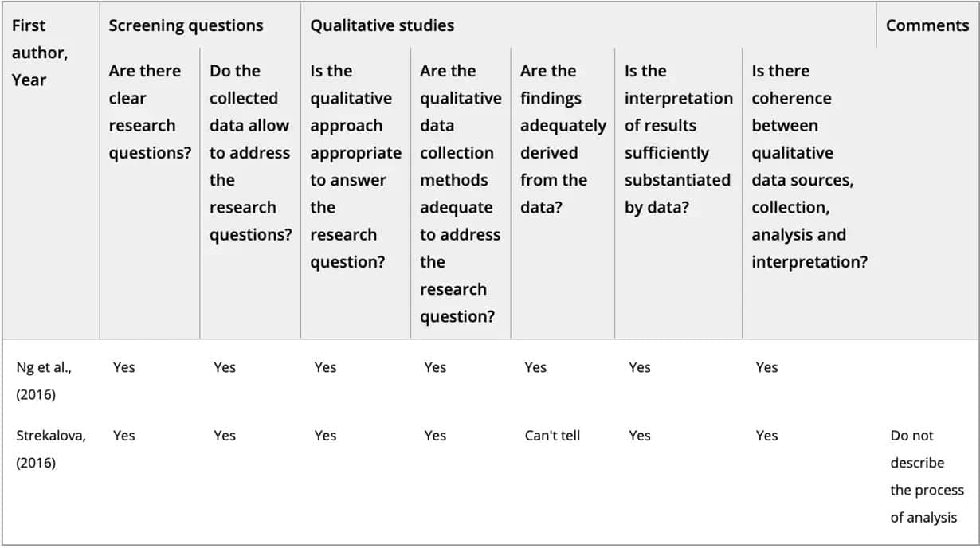Click 'Do not describe the process' comment

tap(927, 476)
